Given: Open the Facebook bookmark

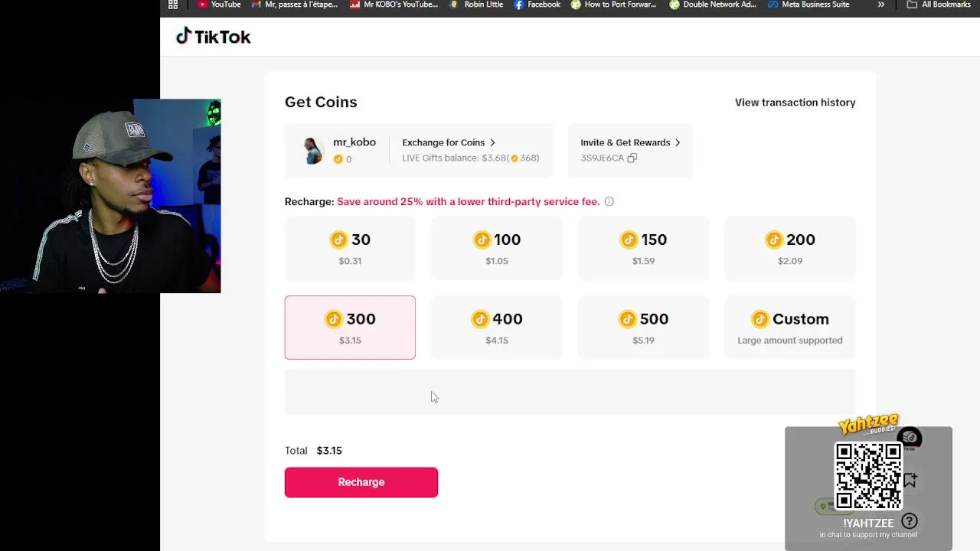Looking at the screenshot, I should coord(537,5).
